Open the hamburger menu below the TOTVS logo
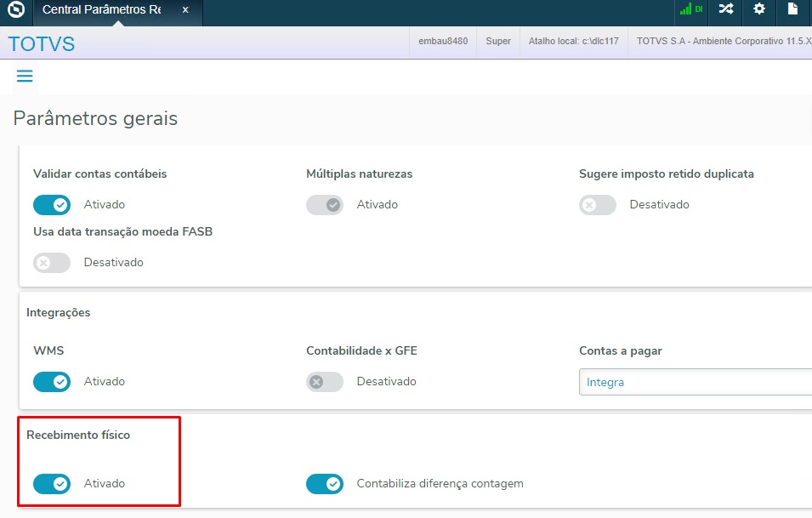The image size is (812, 518). (25, 77)
